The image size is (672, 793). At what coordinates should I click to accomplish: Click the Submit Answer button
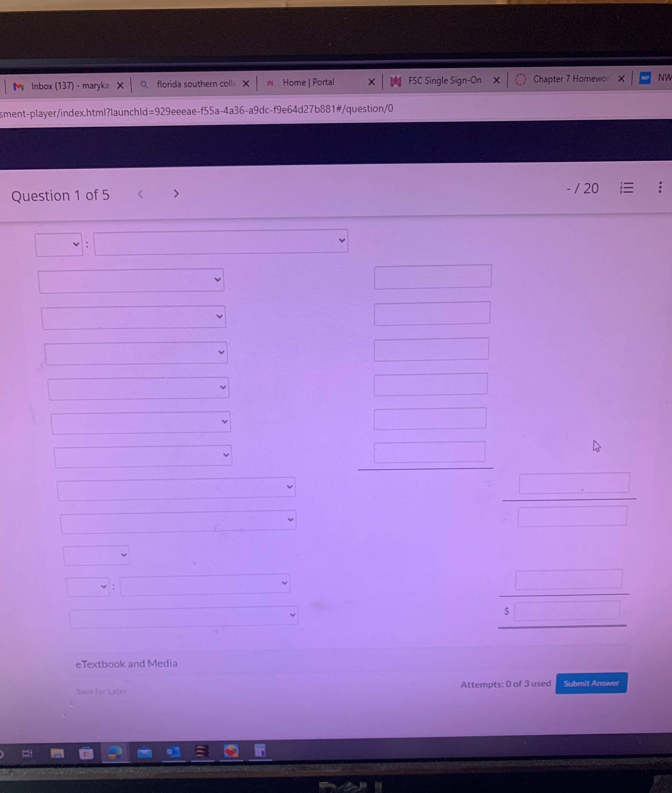pyautogui.click(x=591, y=683)
